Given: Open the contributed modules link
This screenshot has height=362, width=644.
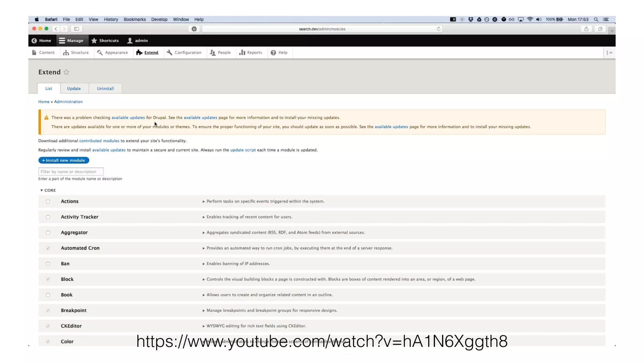Looking at the screenshot, I should [x=99, y=141].
